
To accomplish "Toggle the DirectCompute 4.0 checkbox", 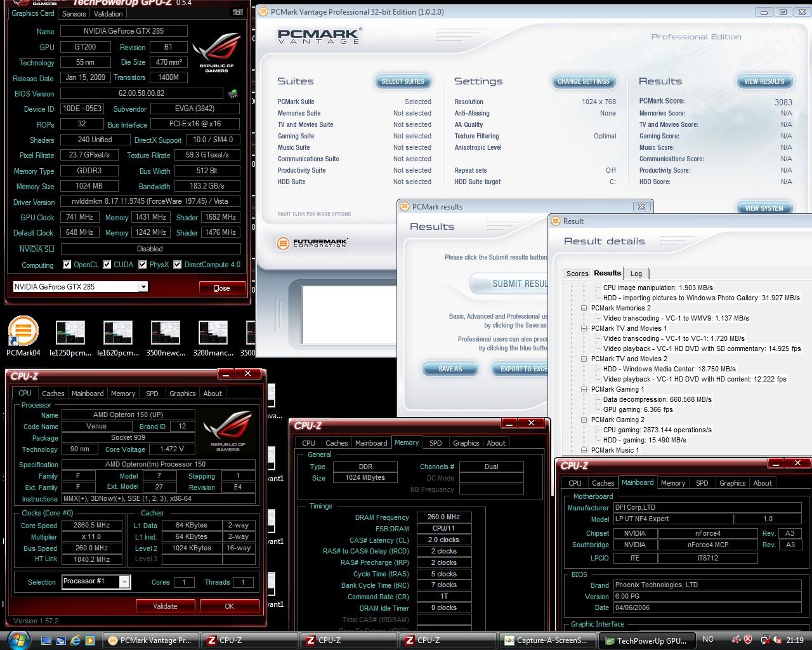I will [x=178, y=265].
